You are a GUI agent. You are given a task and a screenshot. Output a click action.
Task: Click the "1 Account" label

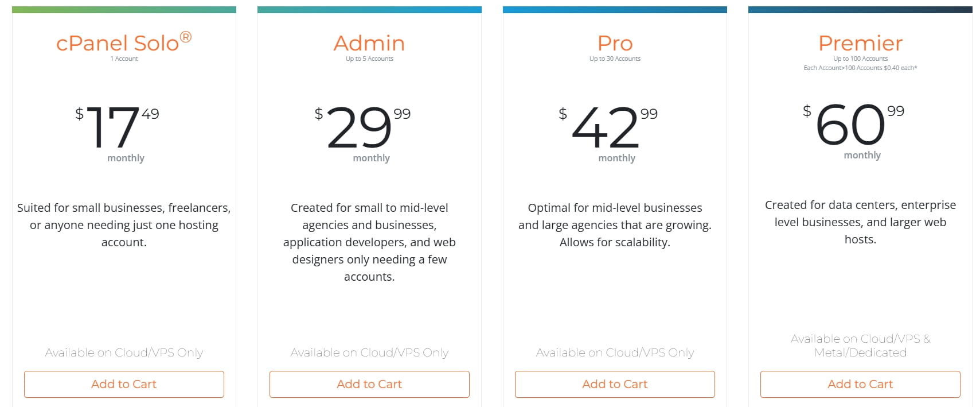point(124,59)
